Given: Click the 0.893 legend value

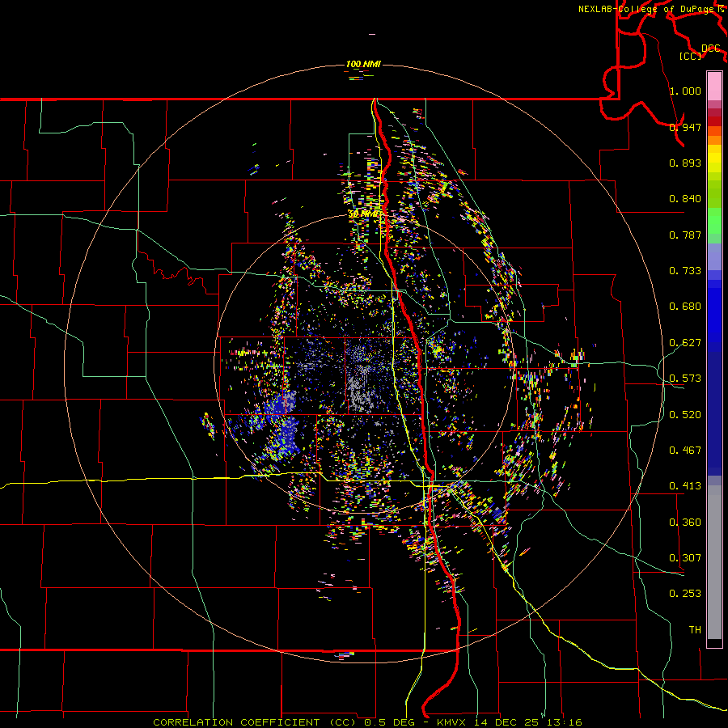Looking at the screenshot, I should [x=685, y=163].
